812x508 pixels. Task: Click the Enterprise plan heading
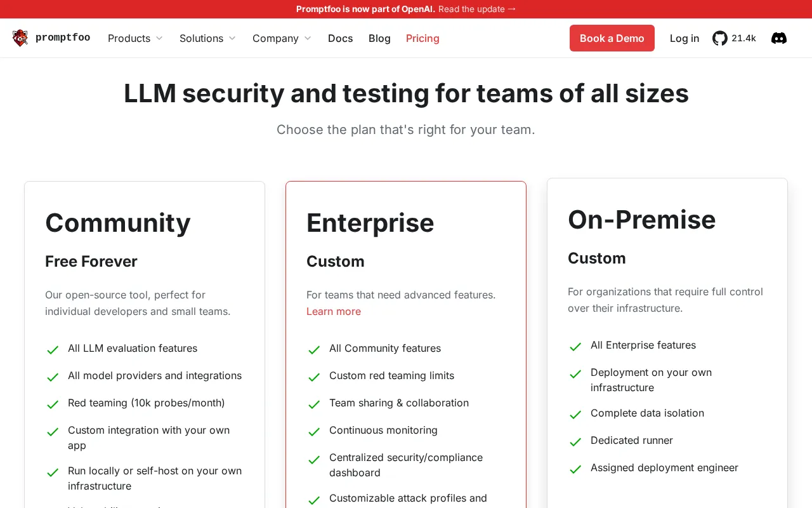tap(370, 222)
